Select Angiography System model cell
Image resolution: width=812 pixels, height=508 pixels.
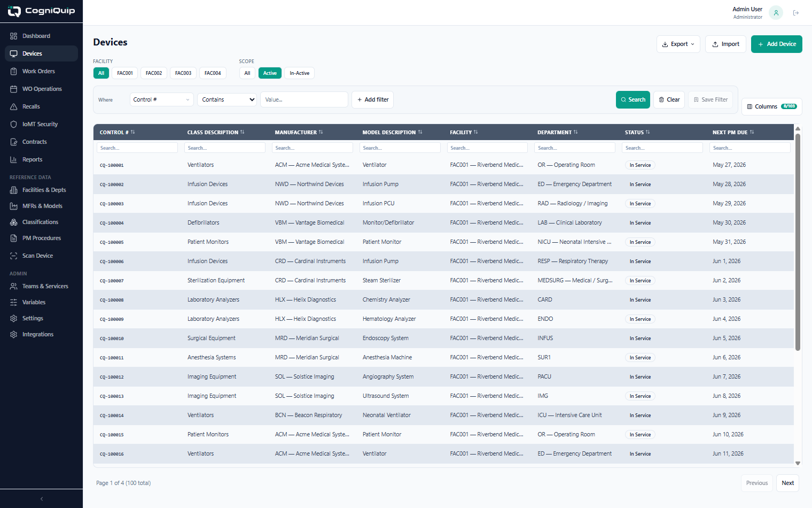[x=388, y=376]
